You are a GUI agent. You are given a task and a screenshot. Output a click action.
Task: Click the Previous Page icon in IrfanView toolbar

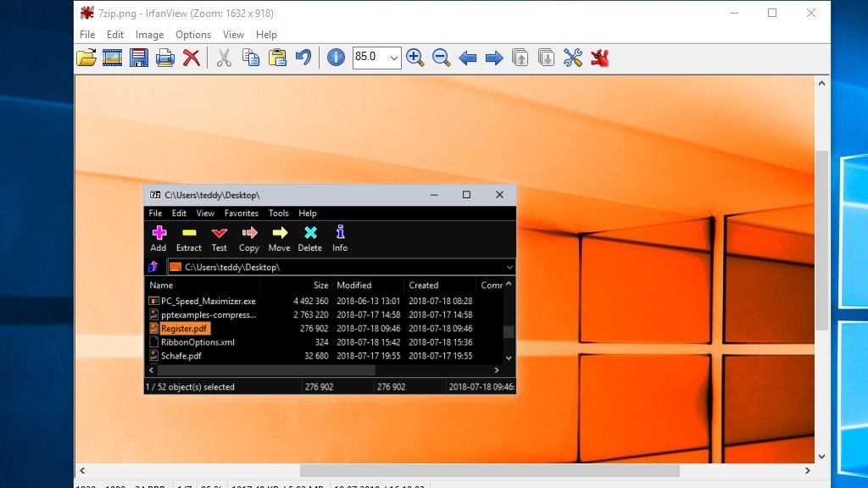coord(520,58)
